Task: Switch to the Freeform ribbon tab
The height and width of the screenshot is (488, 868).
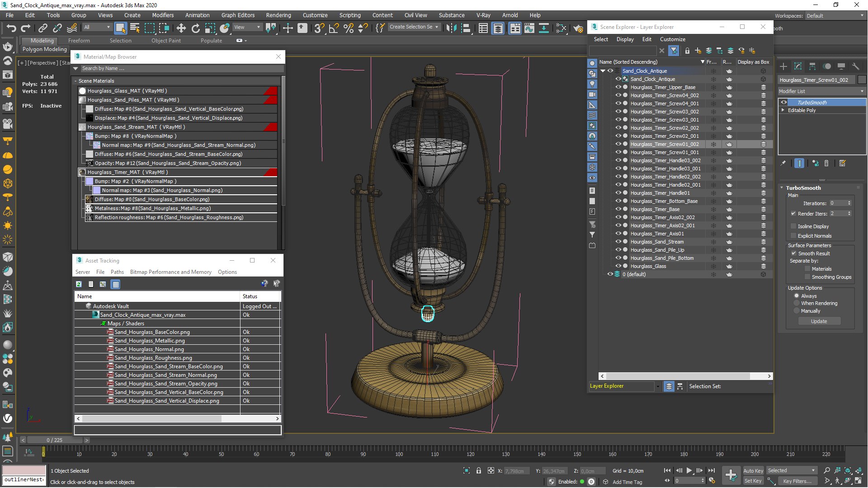Action: [x=79, y=41]
